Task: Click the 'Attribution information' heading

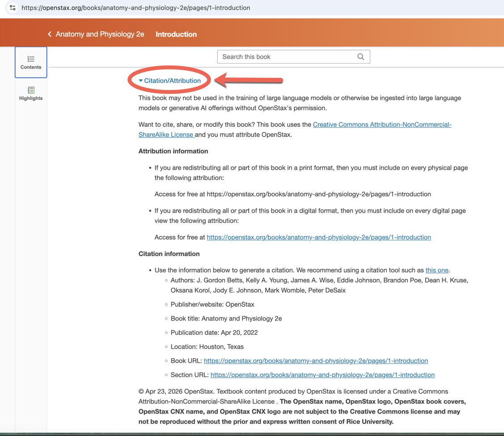Action: [173, 151]
